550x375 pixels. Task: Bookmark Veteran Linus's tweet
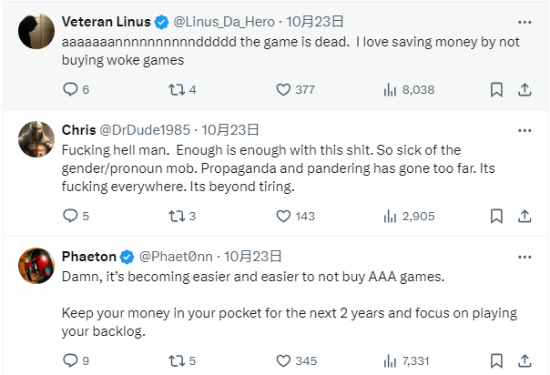(496, 89)
